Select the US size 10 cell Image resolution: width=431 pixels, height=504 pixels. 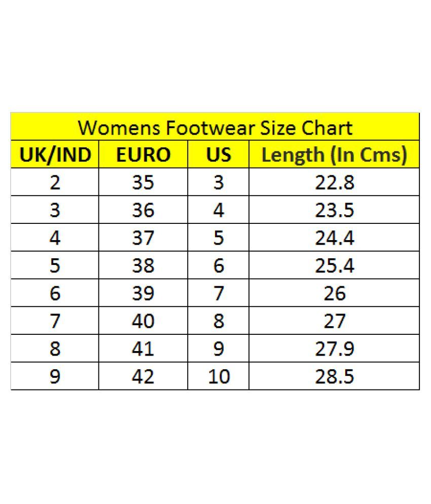click(x=219, y=377)
